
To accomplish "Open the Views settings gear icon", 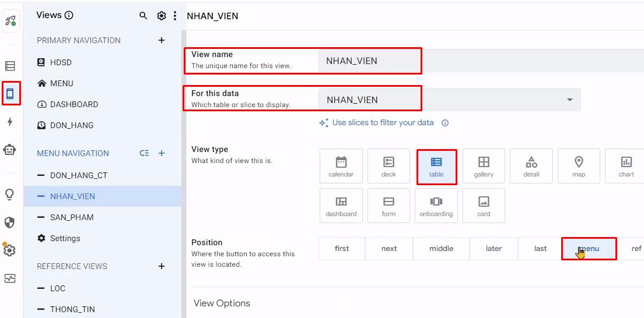I will pyautogui.click(x=162, y=16).
